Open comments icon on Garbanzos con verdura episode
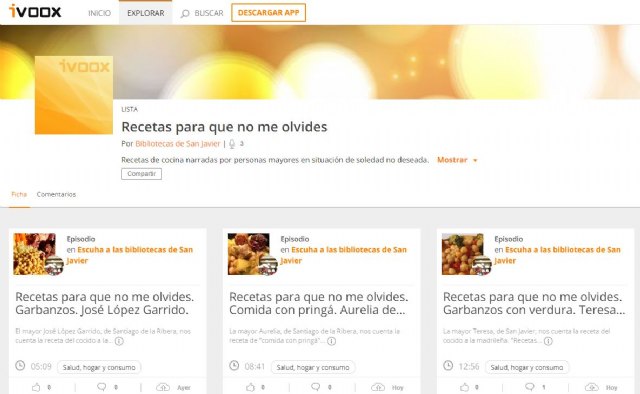Viewport: 640px width, 394px height. point(529,387)
